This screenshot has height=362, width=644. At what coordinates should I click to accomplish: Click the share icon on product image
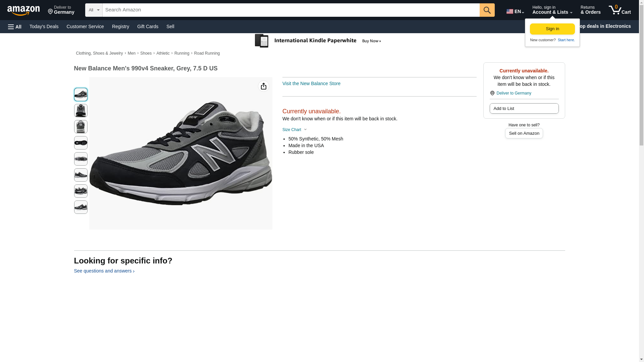coord(263,86)
